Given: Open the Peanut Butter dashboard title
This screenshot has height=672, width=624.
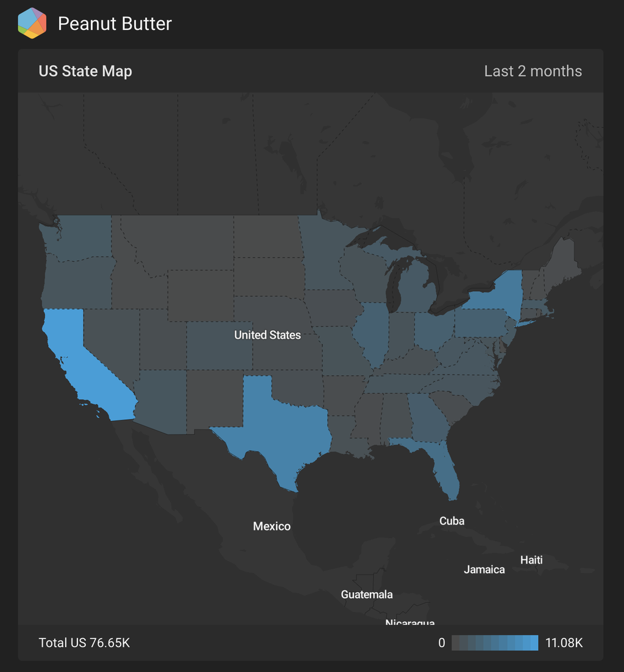Looking at the screenshot, I should click(x=115, y=24).
